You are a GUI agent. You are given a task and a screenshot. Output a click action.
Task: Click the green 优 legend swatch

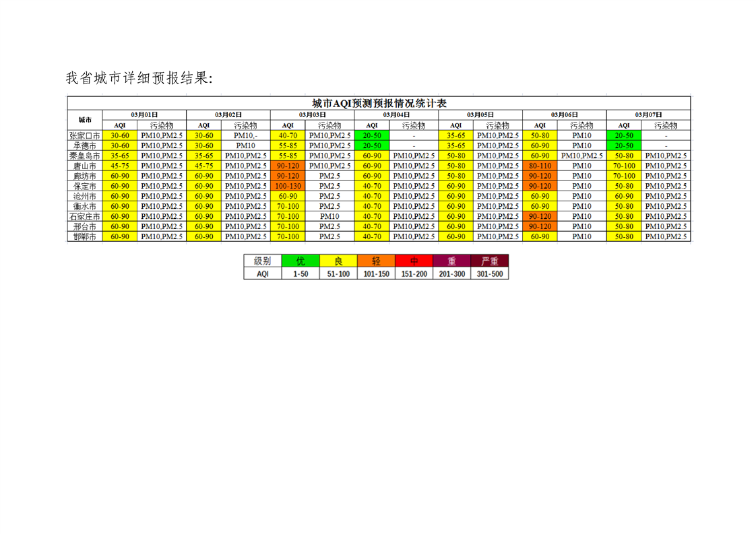300,261
